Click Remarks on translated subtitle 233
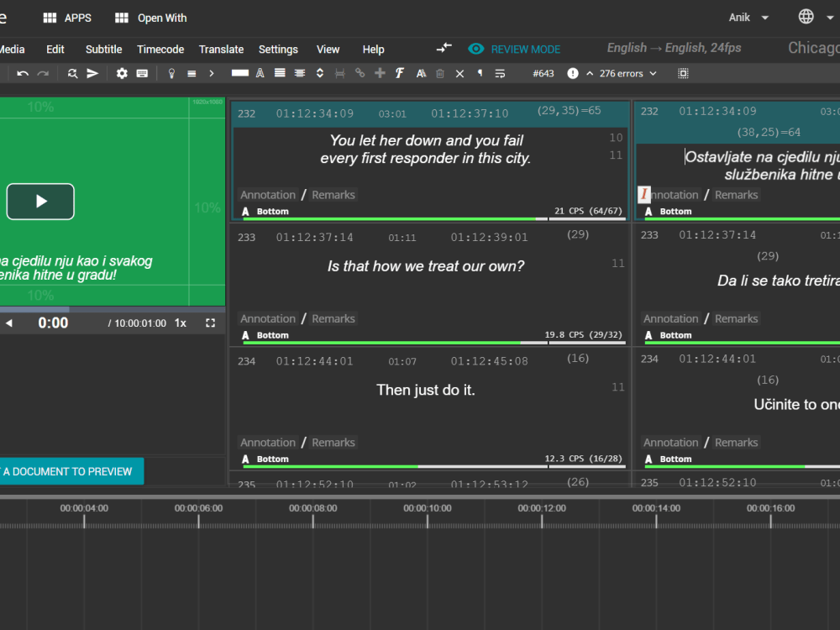This screenshot has width=840, height=630. point(736,318)
